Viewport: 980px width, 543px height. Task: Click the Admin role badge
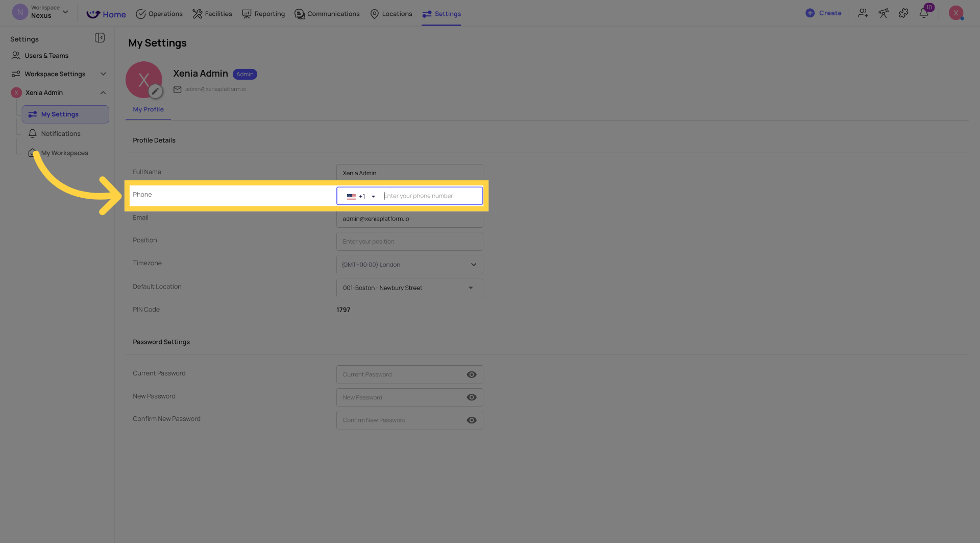point(245,75)
